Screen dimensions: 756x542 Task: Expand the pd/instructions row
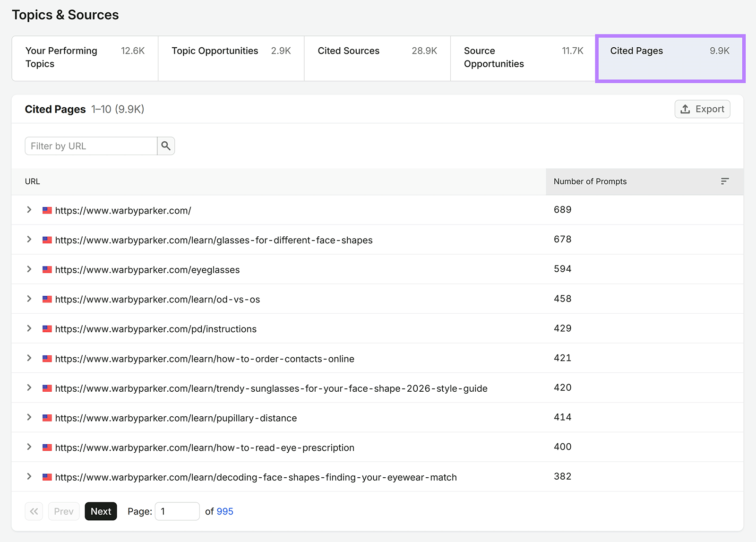pyautogui.click(x=29, y=328)
